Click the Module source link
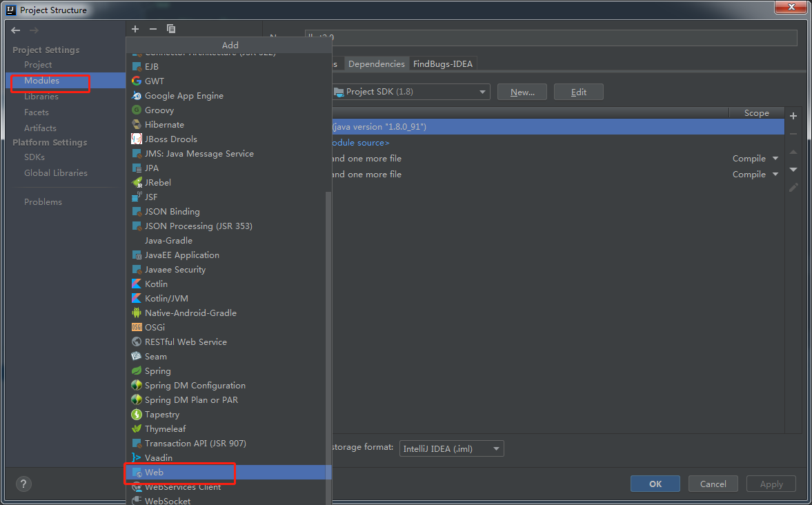This screenshot has height=505, width=812. 360,142
